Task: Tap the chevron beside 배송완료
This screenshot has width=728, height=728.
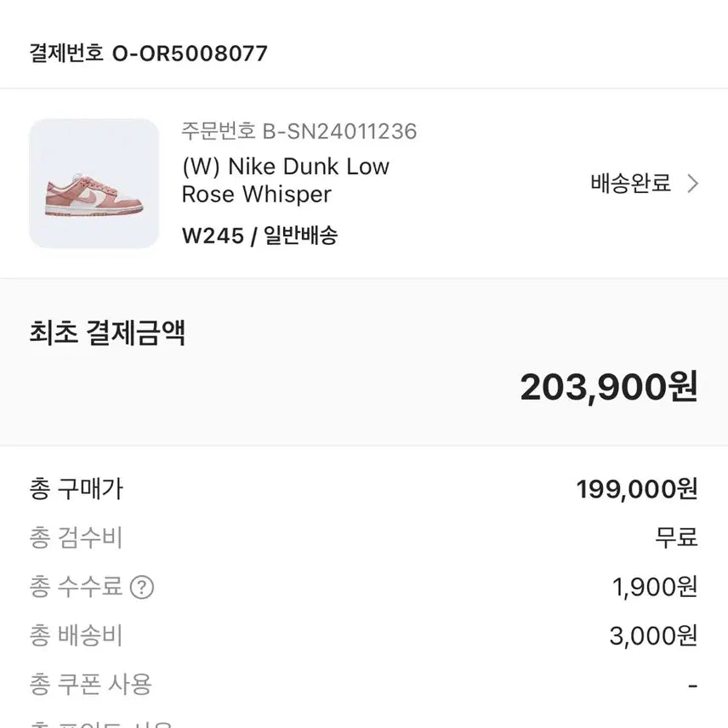Action: click(x=694, y=184)
